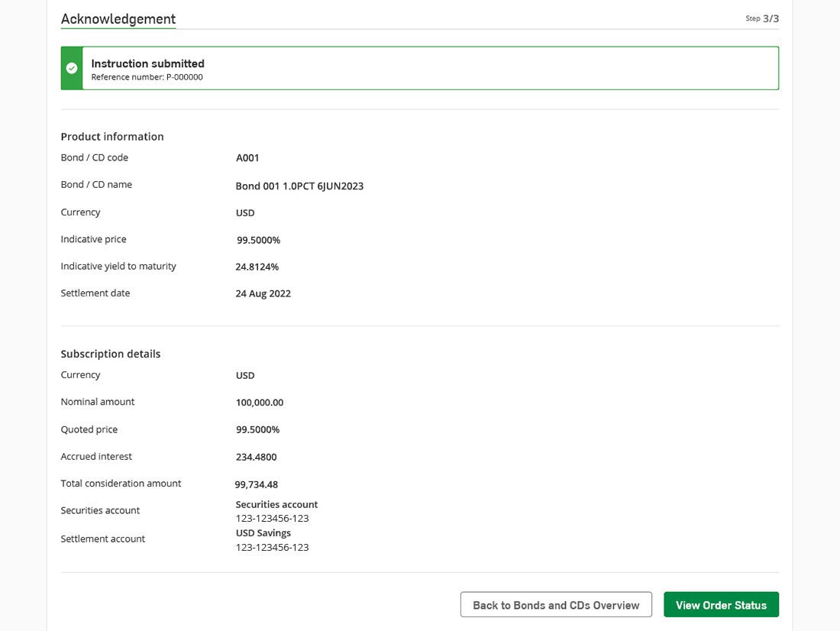Select USD under Product information
840x631 pixels.
(x=245, y=213)
